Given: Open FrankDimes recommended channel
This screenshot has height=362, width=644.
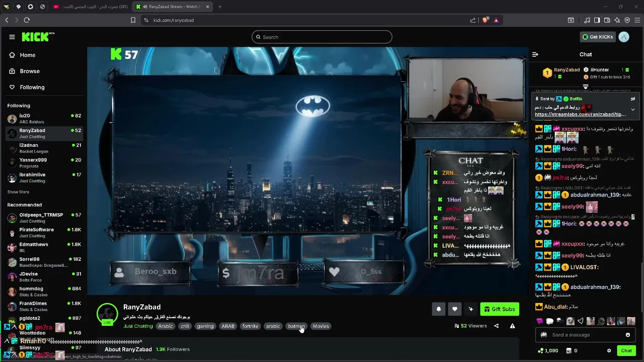Looking at the screenshot, I should (44, 306).
